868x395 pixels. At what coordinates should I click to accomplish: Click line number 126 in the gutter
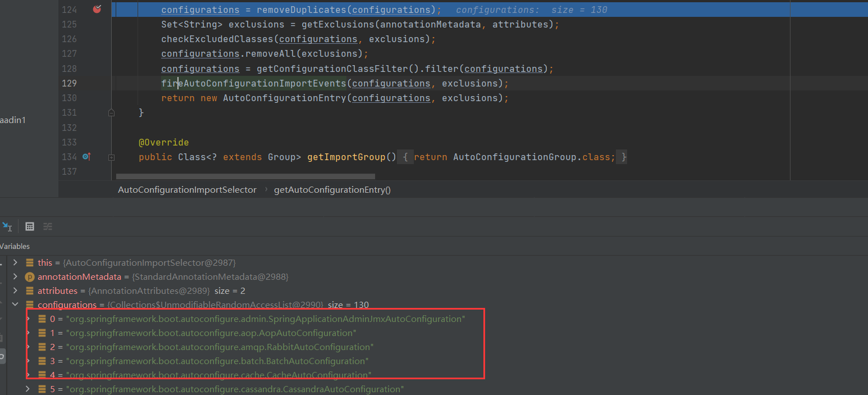click(x=69, y=39)
